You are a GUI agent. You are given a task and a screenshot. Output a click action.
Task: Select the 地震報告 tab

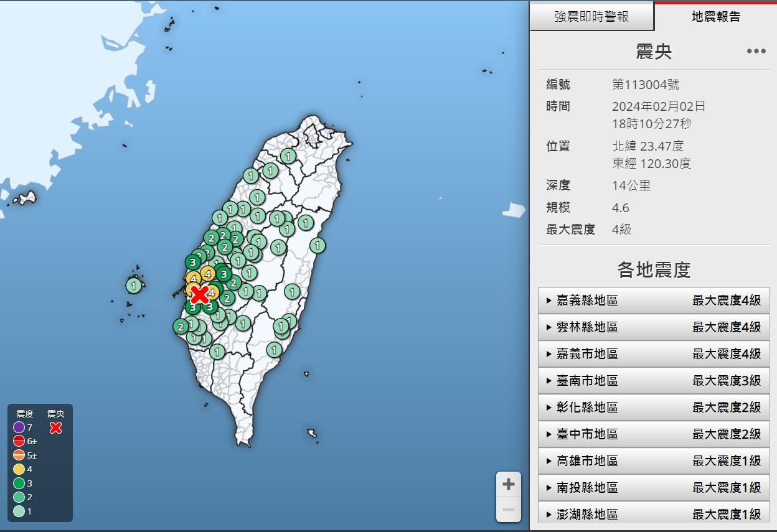click(x=716, y=17)
